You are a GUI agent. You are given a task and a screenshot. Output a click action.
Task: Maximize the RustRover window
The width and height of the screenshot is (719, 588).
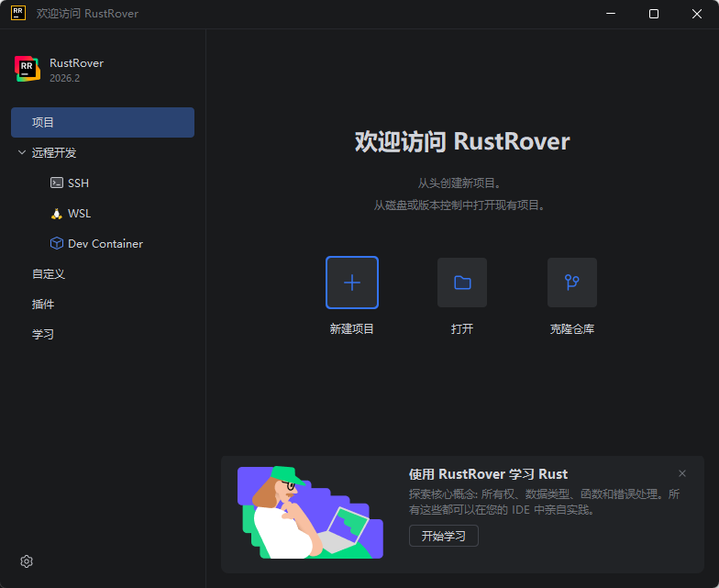[654, 14]
